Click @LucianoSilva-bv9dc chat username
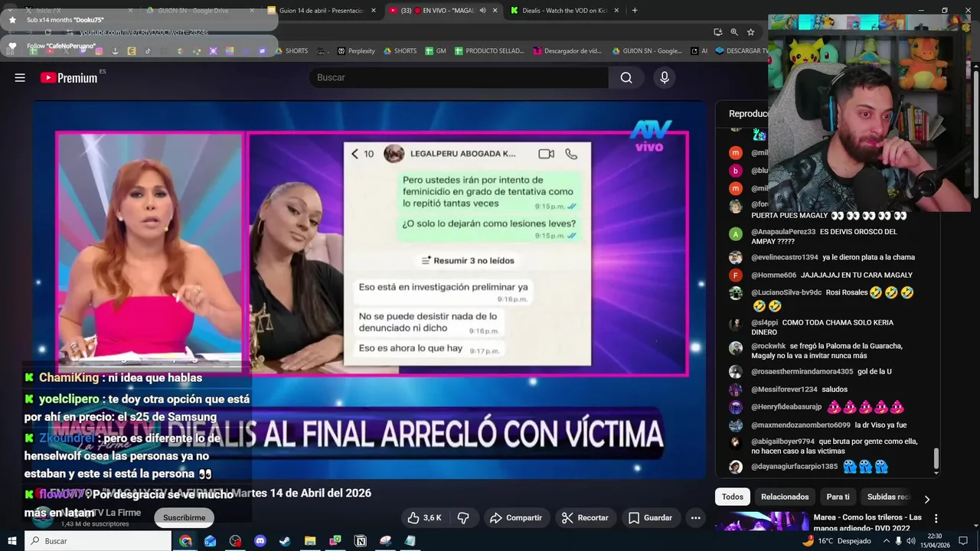 [786, 293]
